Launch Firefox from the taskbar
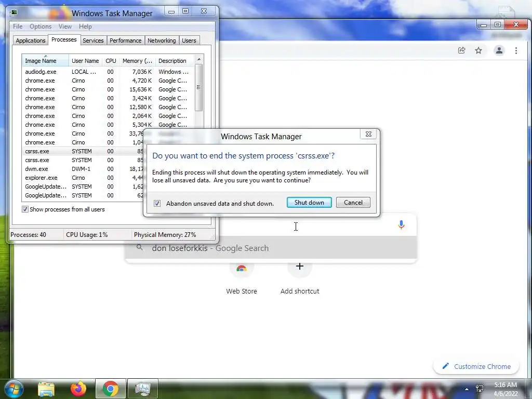This screenshot has height=399, width=532. coord(78,389)
